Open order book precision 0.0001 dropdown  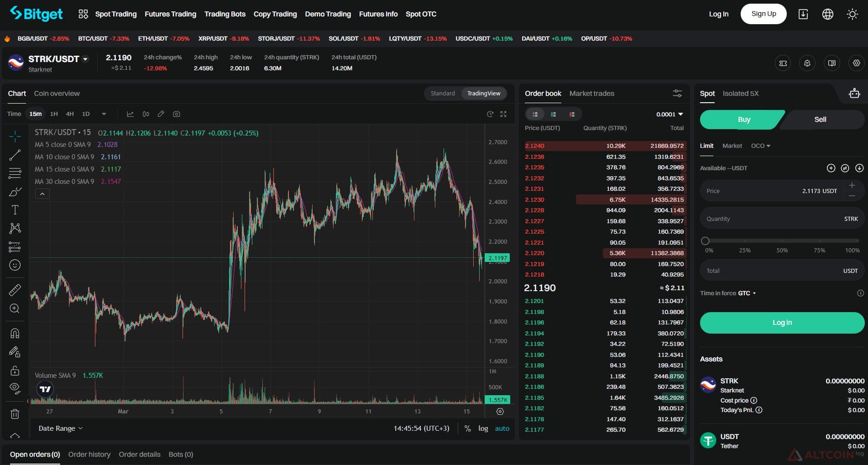click(x=669, y=115)
